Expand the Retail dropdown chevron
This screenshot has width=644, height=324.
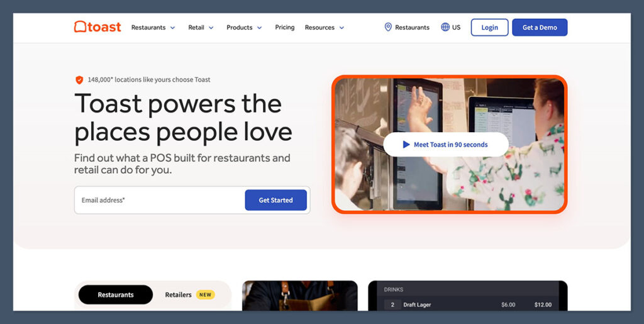point(211,28)
